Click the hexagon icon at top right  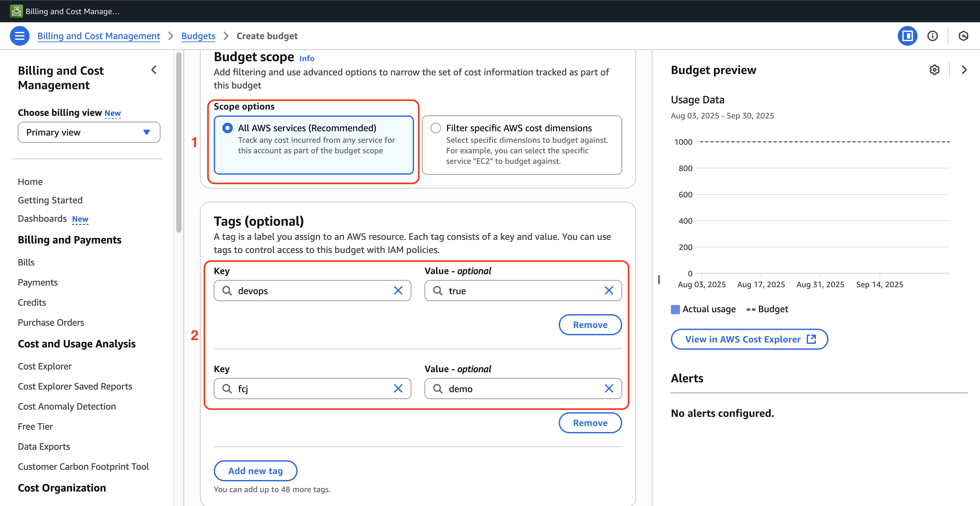[963, 36]
